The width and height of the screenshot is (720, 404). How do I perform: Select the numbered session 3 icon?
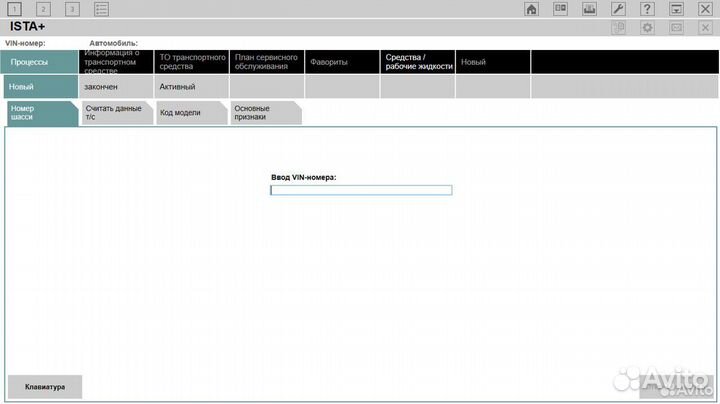click(x=72, y=9)
